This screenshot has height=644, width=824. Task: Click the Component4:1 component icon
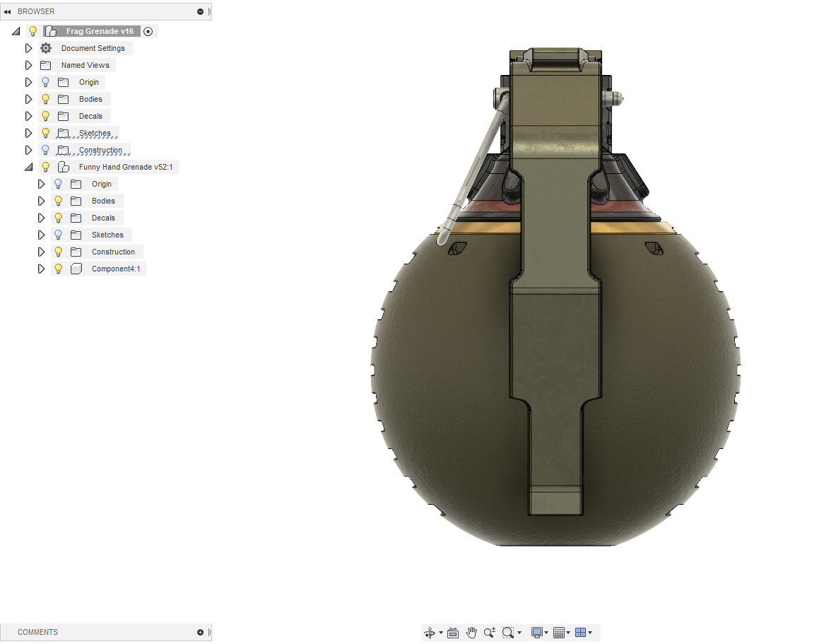click(76, 269)
